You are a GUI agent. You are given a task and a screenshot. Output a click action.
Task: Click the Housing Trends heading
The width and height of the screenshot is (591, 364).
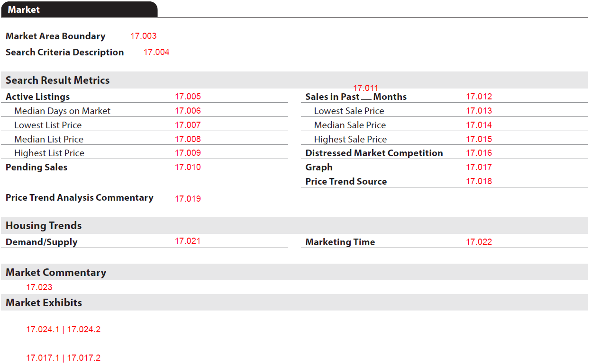44,226
